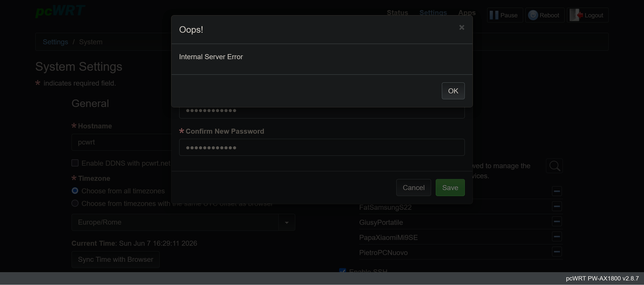Click the System Settings heading
Screen dimensions: 644x285
tap(79, 67)
